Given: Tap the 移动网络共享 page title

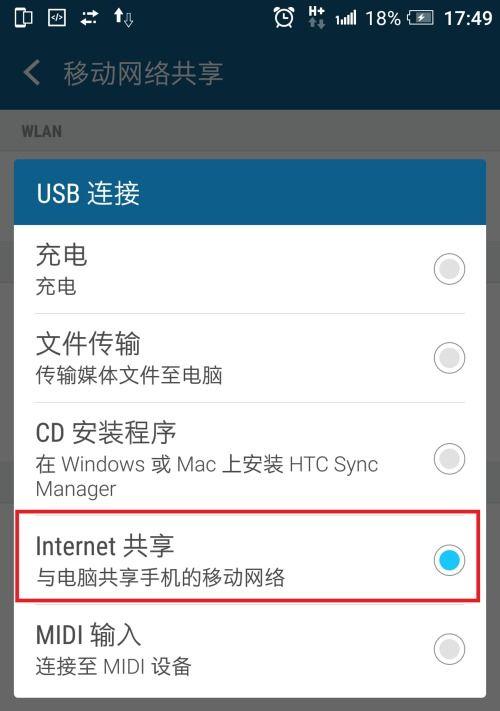Looking at the screenshot, I should (x=143, y=73).
